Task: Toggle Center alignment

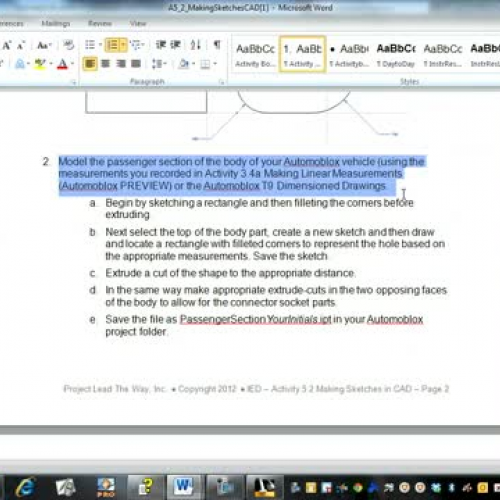Action: point(105,63)
